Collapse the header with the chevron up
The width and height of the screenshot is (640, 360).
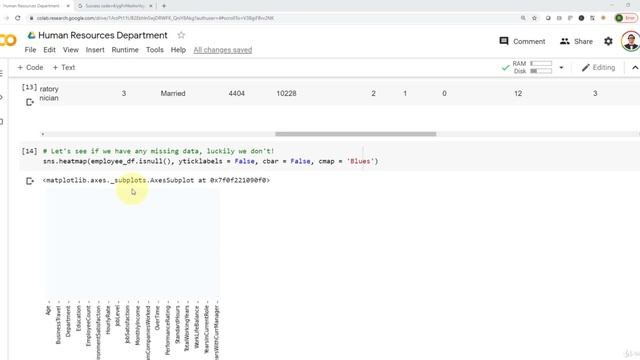pyautogui.click(x=635, y=68)
